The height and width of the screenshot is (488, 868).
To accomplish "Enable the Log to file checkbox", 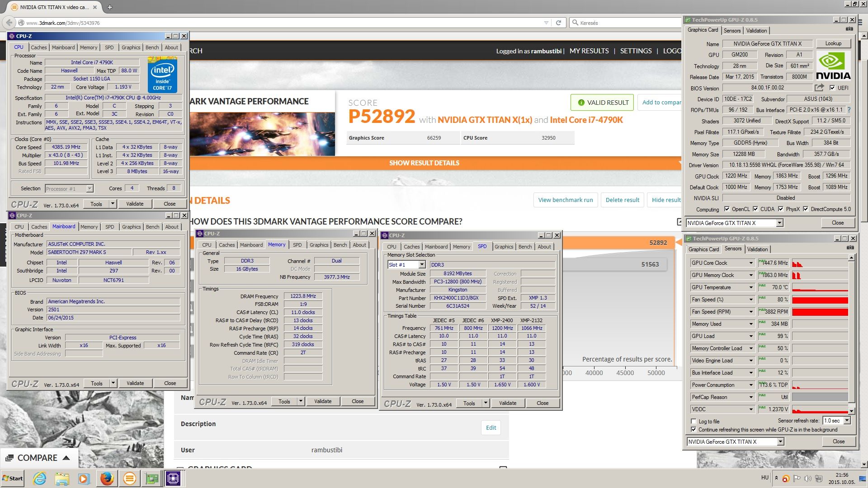I will click(x=693, y=421).
